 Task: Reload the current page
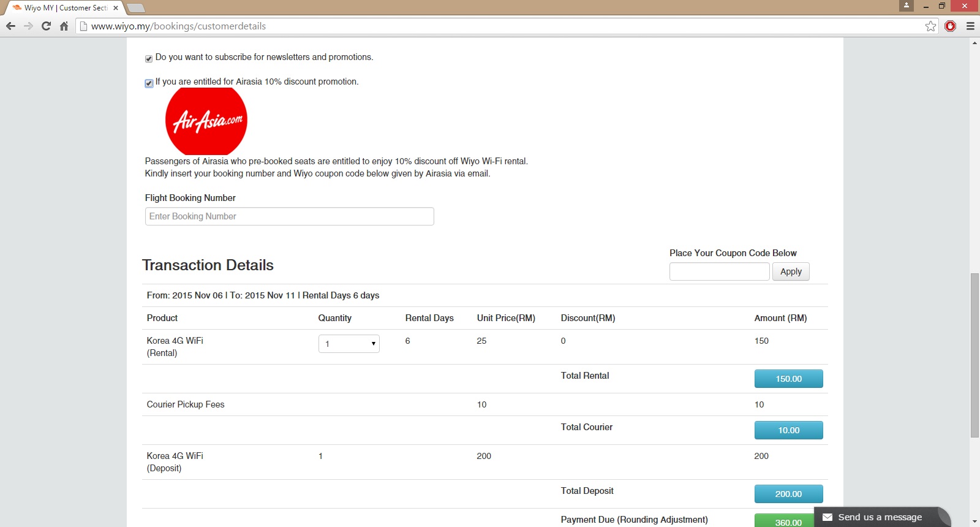pos(46,26)
